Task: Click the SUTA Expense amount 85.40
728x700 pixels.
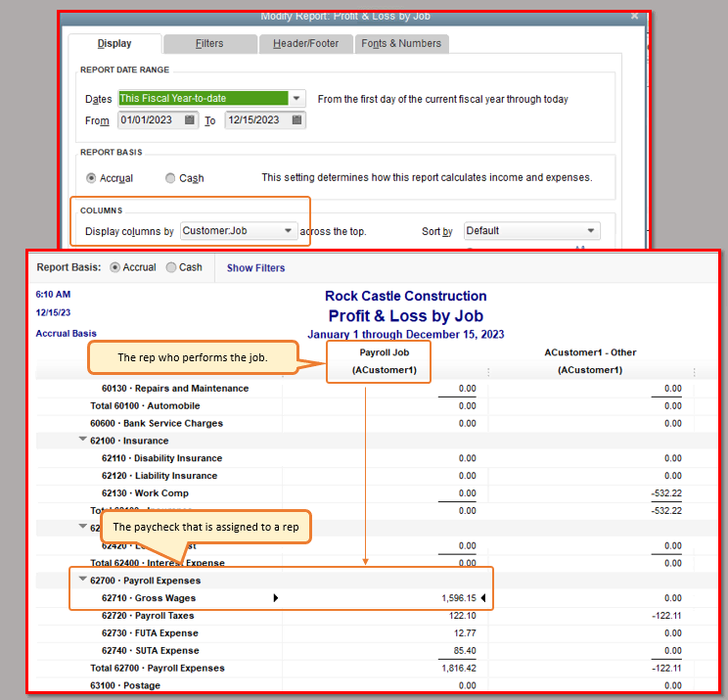Action: tap(465, 651)
